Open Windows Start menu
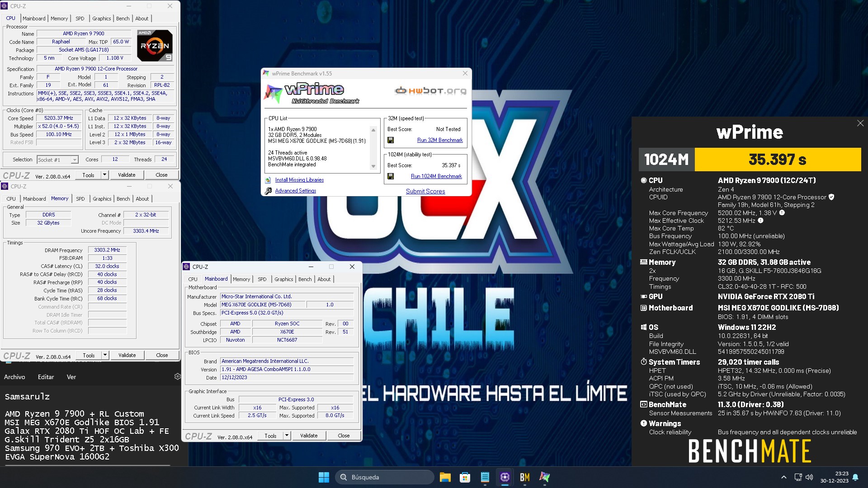This screenshot has height=488, width=868. [324, 477]
